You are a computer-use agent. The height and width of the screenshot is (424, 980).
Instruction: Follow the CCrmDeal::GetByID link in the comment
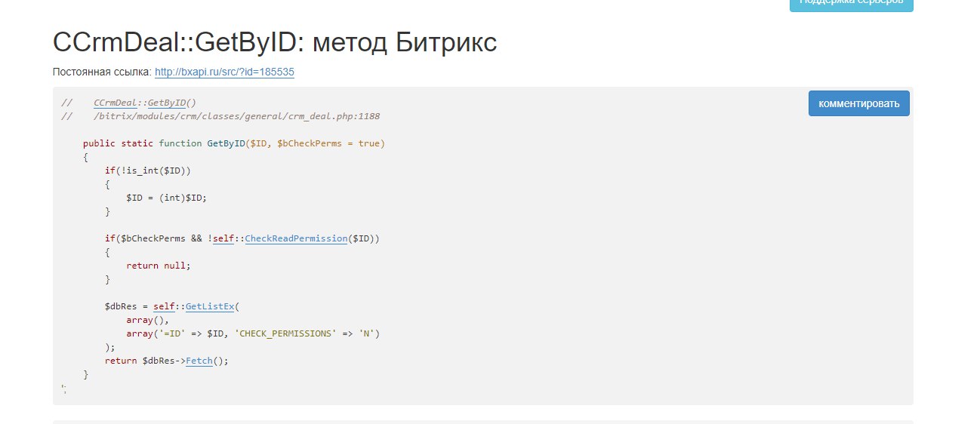click(x=145, y=103)
